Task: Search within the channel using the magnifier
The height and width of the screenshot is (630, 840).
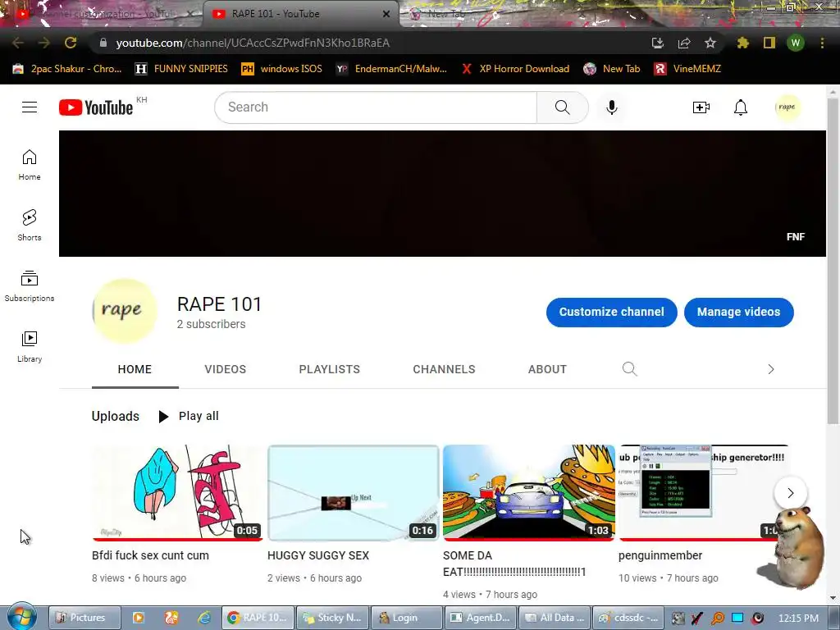Action: pyautogui.click(x=629, y=368)
